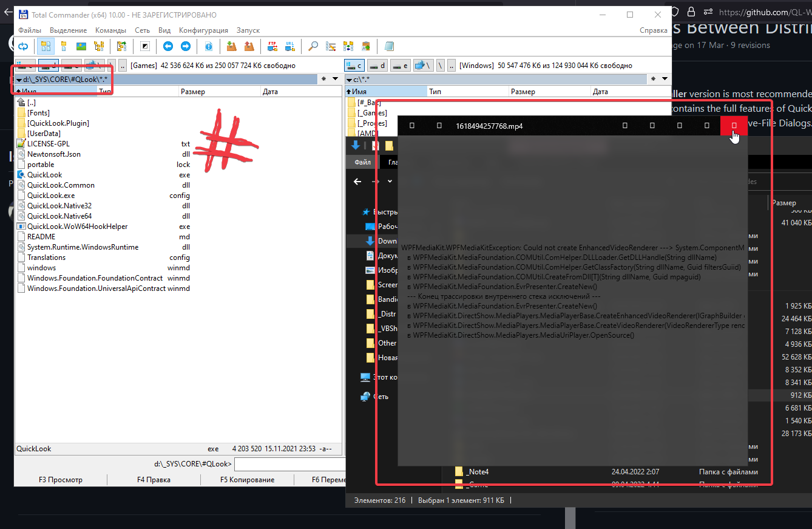
Task: Click the command line input field
Action: coord(288,463)
